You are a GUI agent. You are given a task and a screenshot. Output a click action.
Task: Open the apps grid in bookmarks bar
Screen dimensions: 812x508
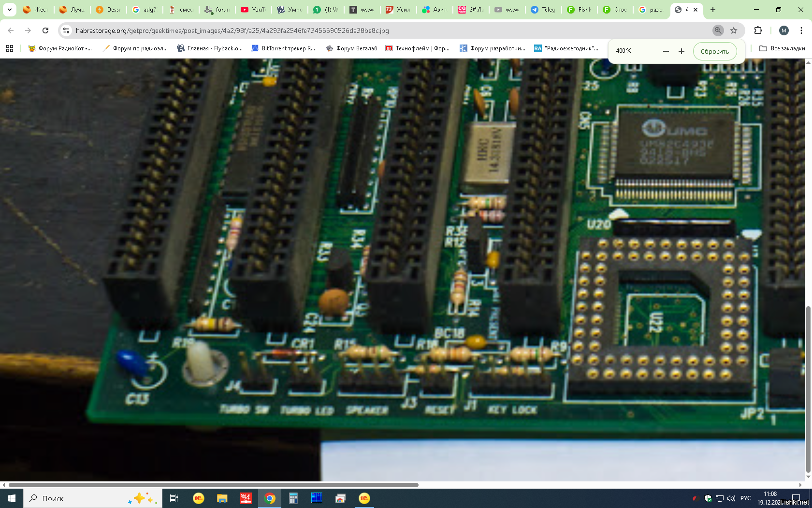click(x=10, y=48)
